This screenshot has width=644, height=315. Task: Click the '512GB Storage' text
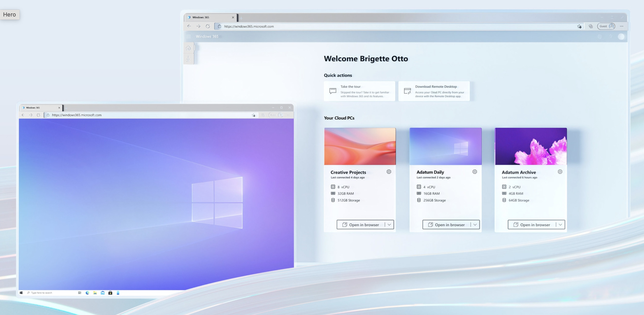(x=349, y=200)
